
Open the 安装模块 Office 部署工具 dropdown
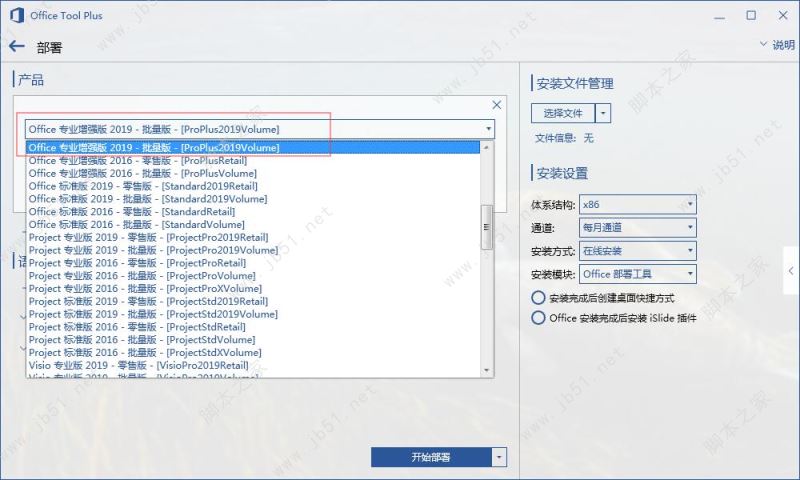point(638,274)
